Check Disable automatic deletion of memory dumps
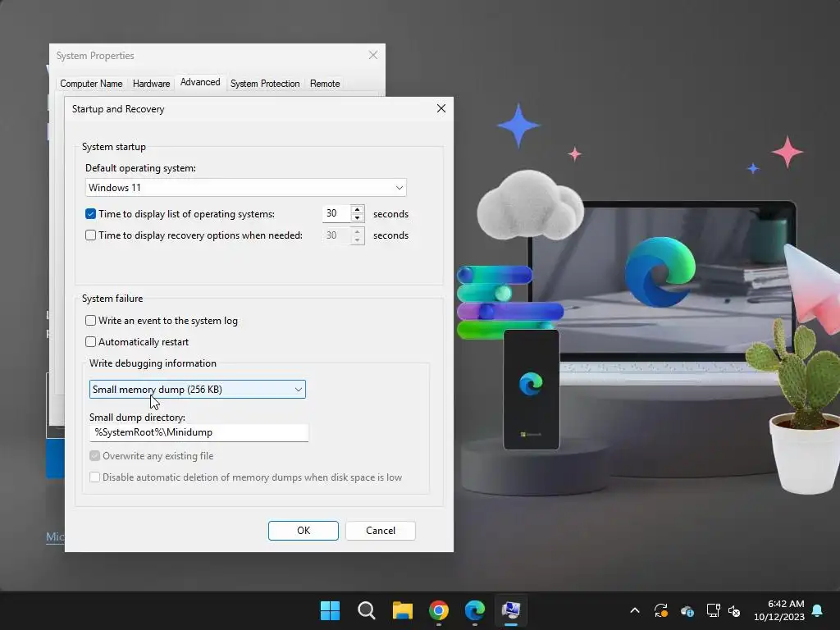 95,477
